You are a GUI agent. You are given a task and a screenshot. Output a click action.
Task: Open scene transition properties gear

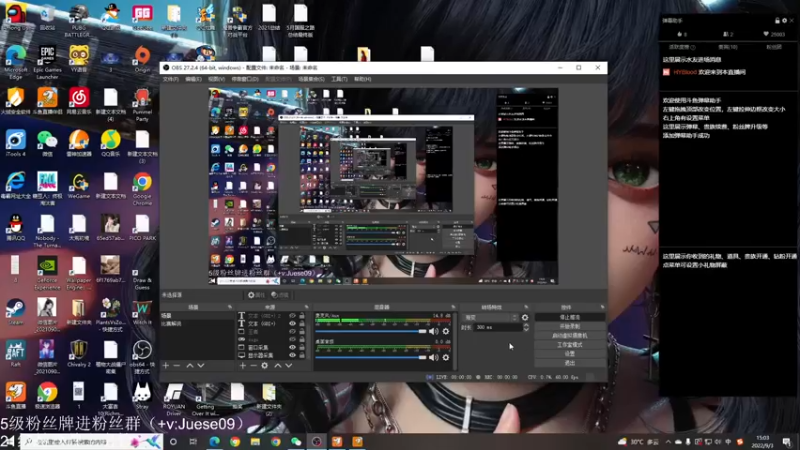(x=525, y=317)
